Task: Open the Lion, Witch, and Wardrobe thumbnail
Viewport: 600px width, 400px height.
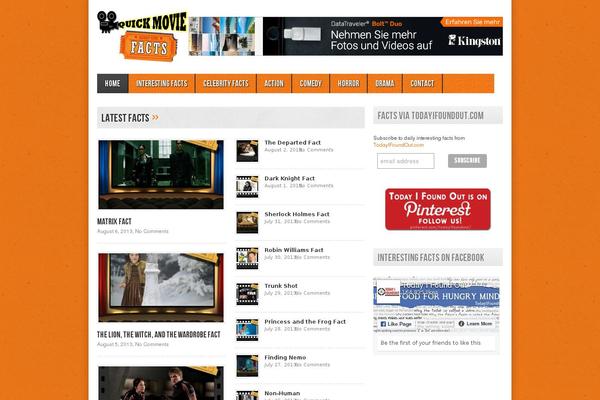Action: tap(161, 287)
